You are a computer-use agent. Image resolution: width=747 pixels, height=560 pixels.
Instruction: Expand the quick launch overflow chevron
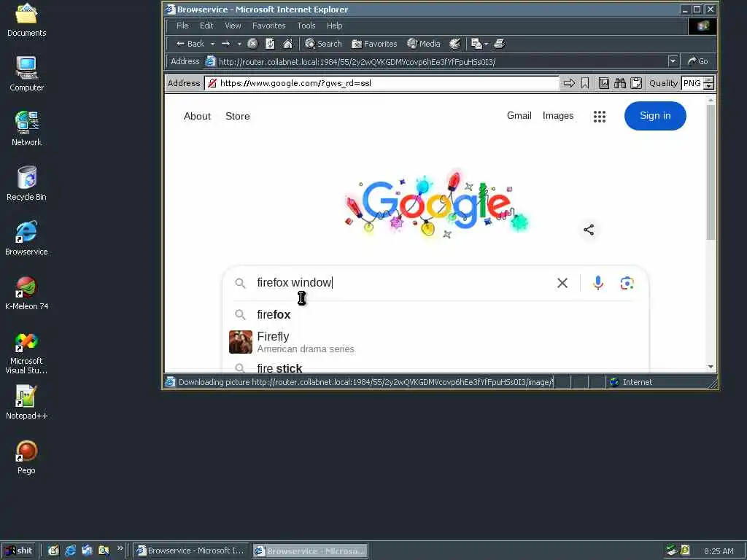click(120, 548)
